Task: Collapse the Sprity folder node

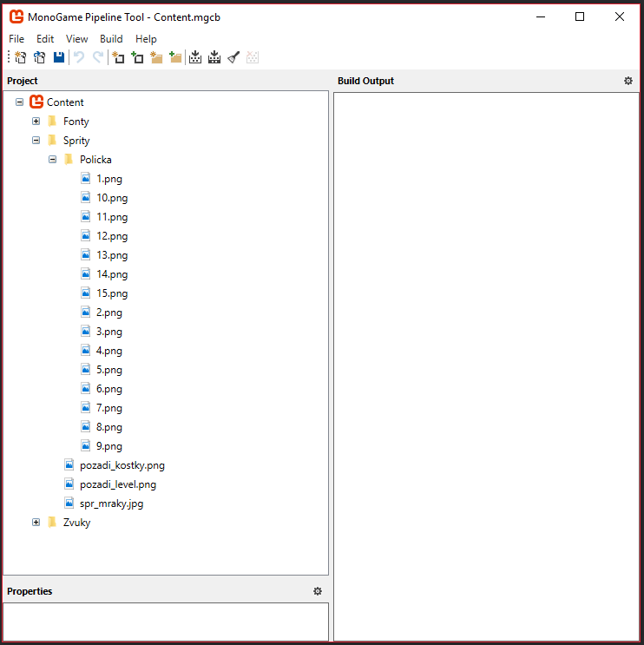Action: (36, 141)
